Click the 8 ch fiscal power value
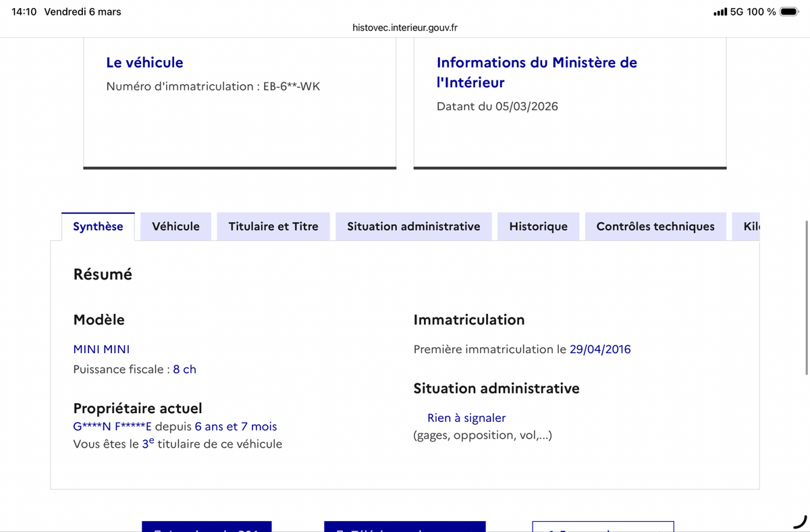 coord(184,369)
